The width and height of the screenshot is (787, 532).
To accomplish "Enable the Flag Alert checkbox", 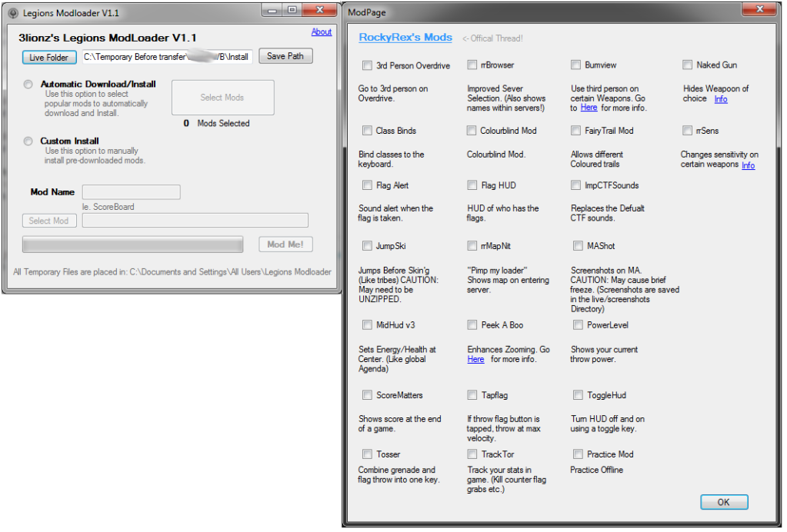I will [368, 185].
